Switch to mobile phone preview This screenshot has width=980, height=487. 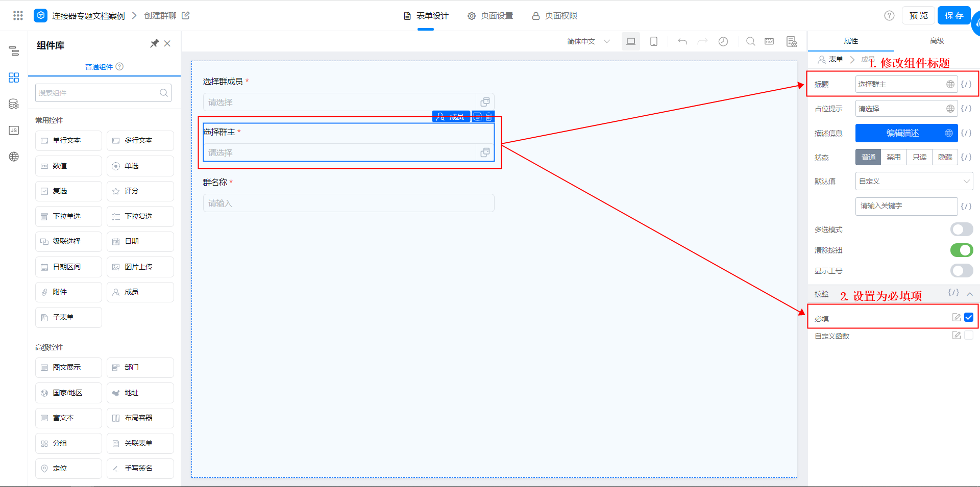point(653,41)
